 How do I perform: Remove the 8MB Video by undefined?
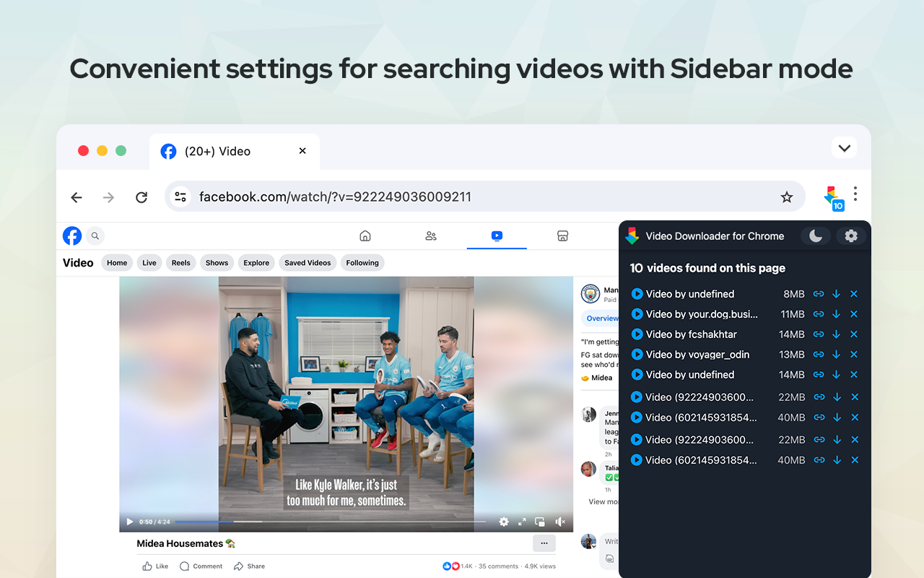pyautogui.click(x=854, y=294)
